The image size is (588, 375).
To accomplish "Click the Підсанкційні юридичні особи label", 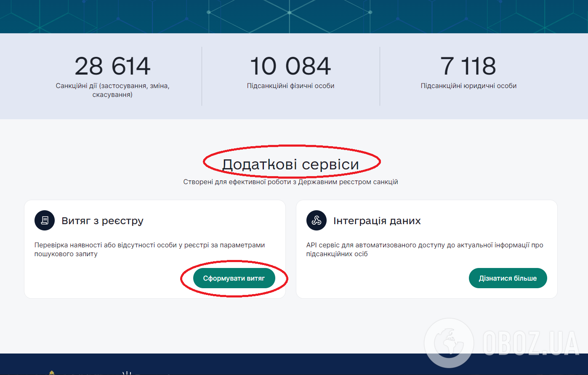I will pos(468,86).
